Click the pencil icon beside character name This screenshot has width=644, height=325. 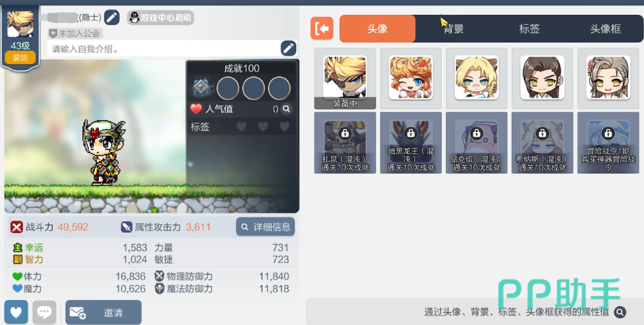click(x=112, y=18)
